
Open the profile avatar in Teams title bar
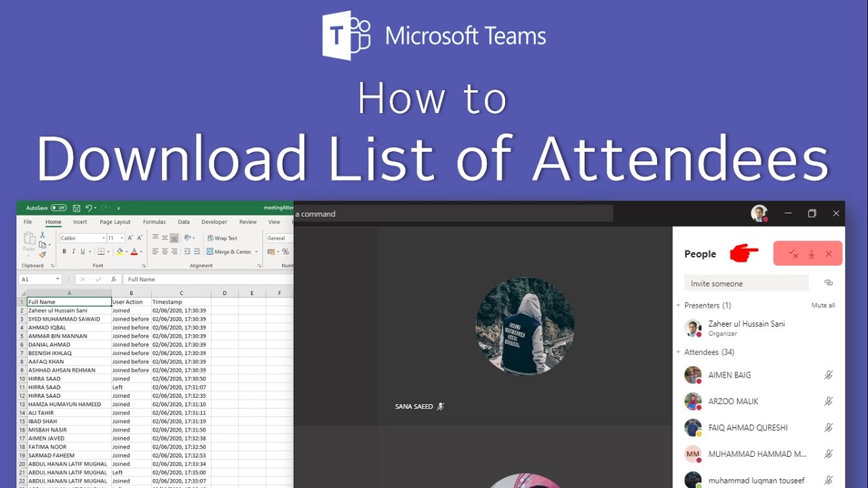pos(759,213)
